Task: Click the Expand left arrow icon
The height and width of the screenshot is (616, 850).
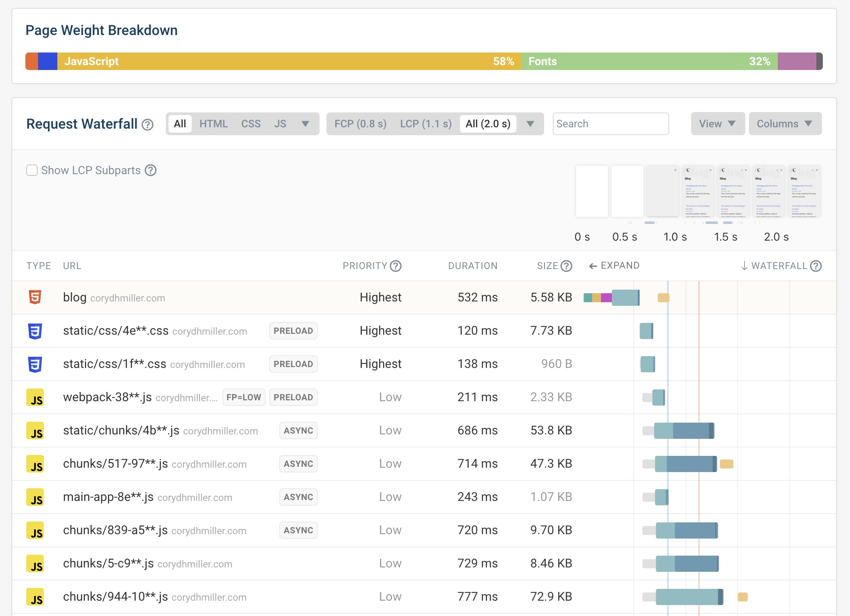Action: [593, 266]
